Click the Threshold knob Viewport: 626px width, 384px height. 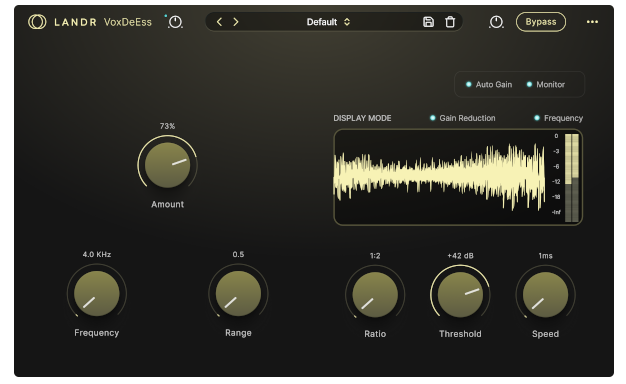coord(460,295)
